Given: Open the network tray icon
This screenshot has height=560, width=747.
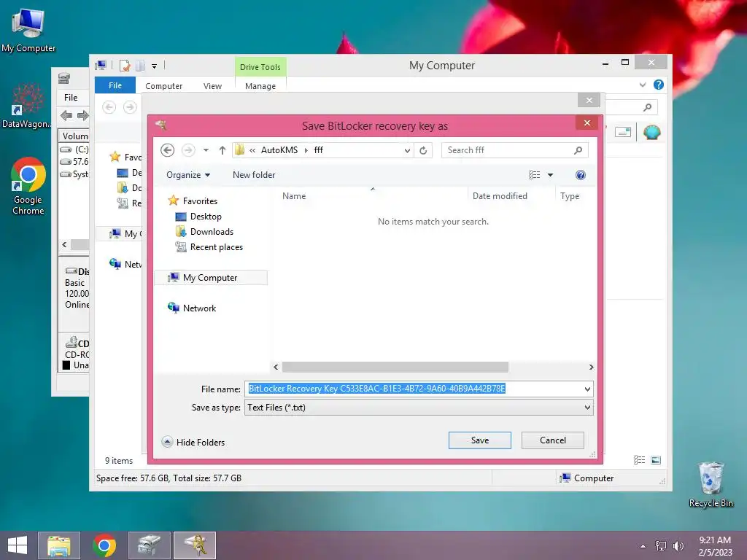Looking at the screenshot, I should click(661, 545).
